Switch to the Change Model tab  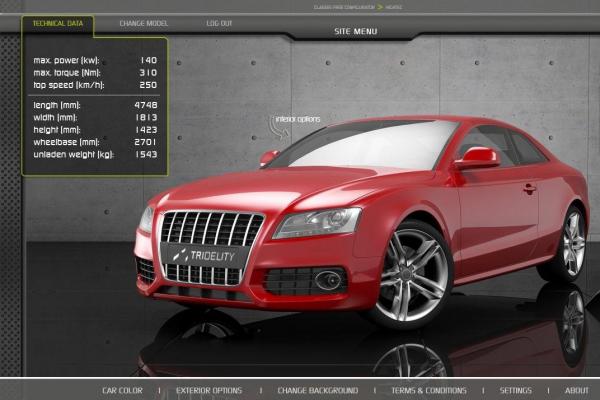click(x=144, y=22)
